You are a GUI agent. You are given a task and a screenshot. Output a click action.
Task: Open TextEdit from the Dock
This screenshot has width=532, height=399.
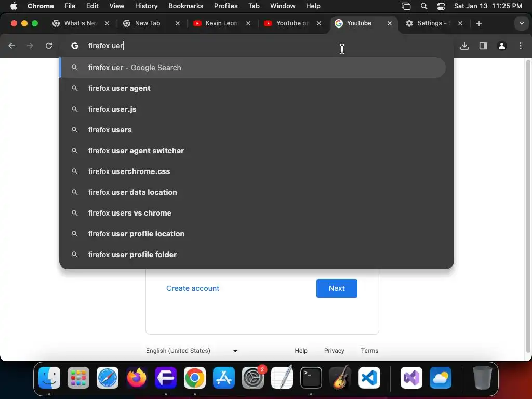tap(282, 378)
